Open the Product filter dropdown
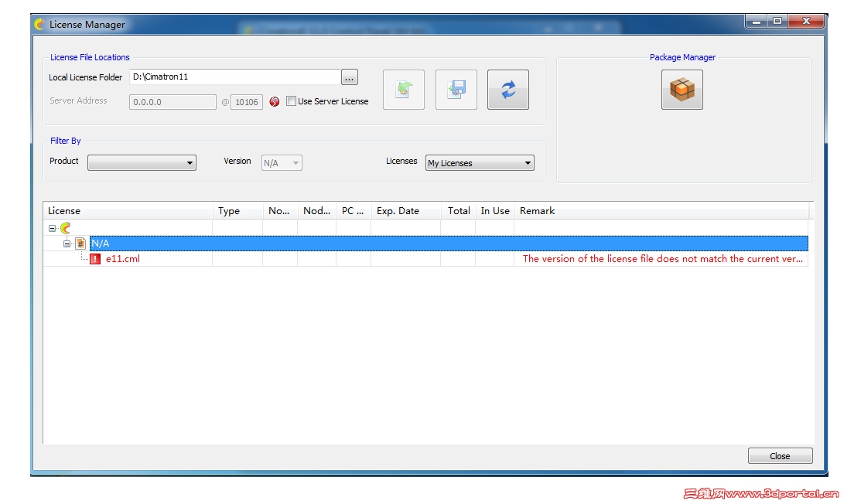Image resolution: width=854 pixels, height=504 pixels. point(142,163)
